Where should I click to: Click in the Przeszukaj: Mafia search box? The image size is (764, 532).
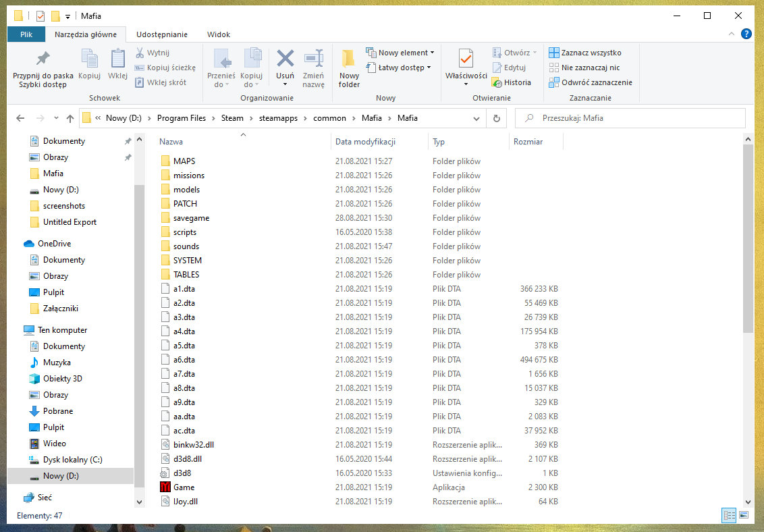630,118
